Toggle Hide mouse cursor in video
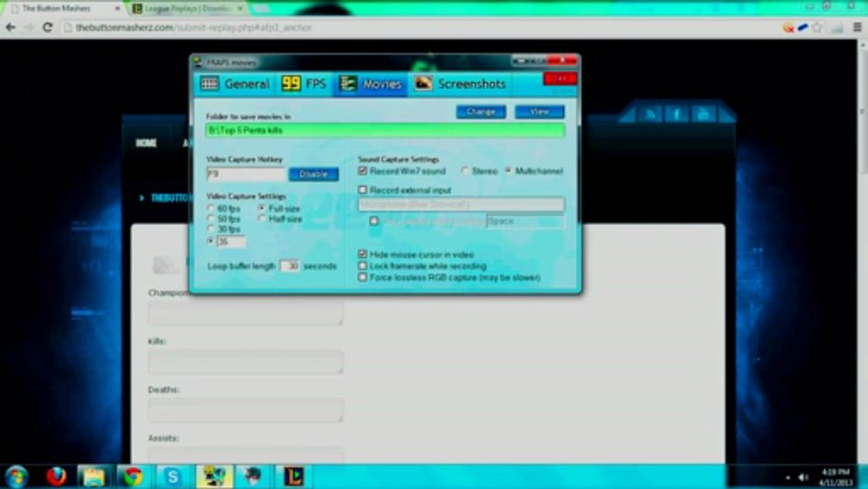Screen dimensions: 868x489 pyautogui.click(x=363, y=254)
